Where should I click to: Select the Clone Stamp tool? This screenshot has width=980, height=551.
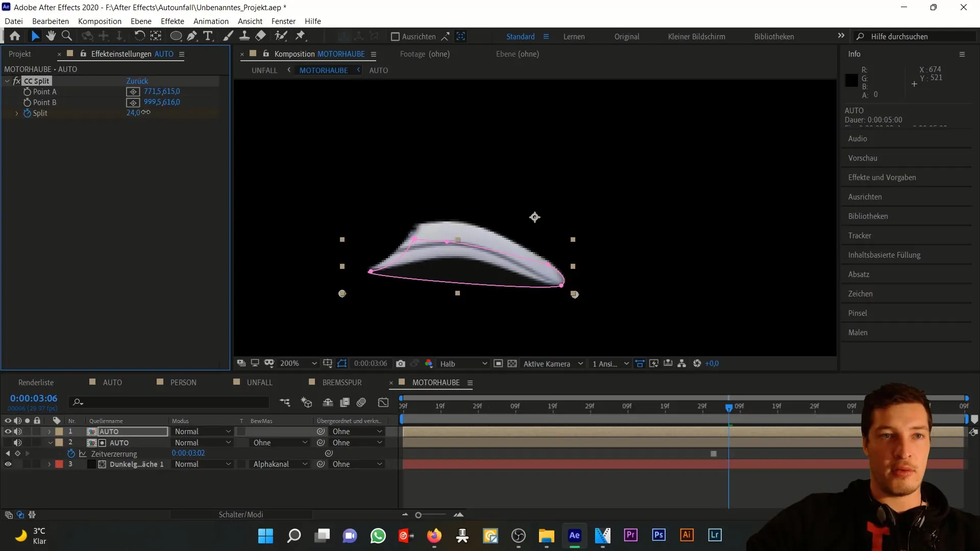pyautogui.click(x=244, y=36)
